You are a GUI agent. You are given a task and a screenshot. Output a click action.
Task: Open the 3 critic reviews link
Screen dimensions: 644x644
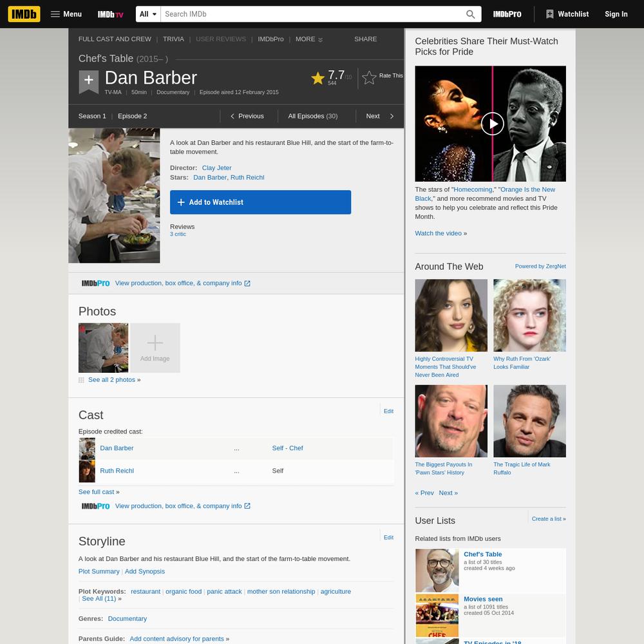click(178, 234)
